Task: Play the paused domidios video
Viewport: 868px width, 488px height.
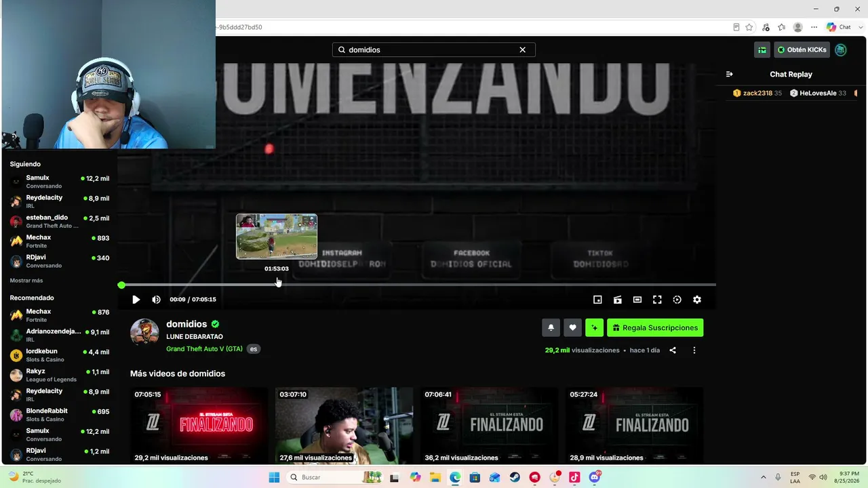Action: tap(136, 300)
